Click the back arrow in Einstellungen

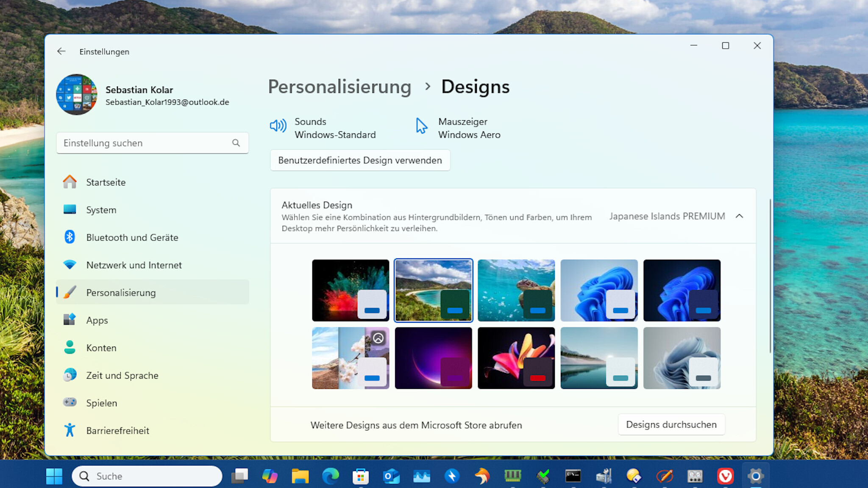[x=61, y=51]
